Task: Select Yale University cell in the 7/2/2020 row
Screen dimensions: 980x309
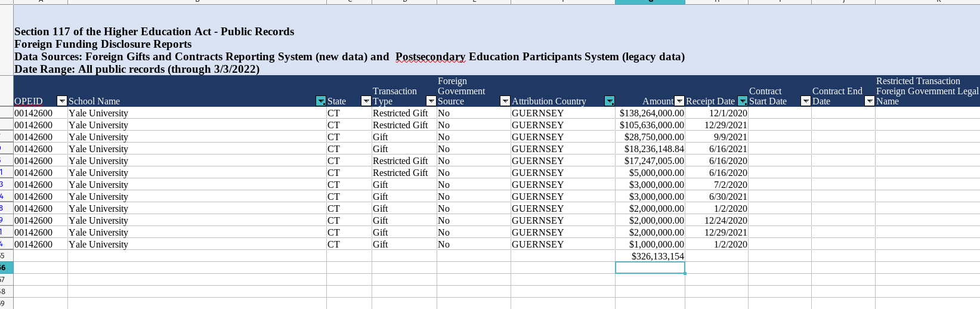Action: [x=197, y=184]
